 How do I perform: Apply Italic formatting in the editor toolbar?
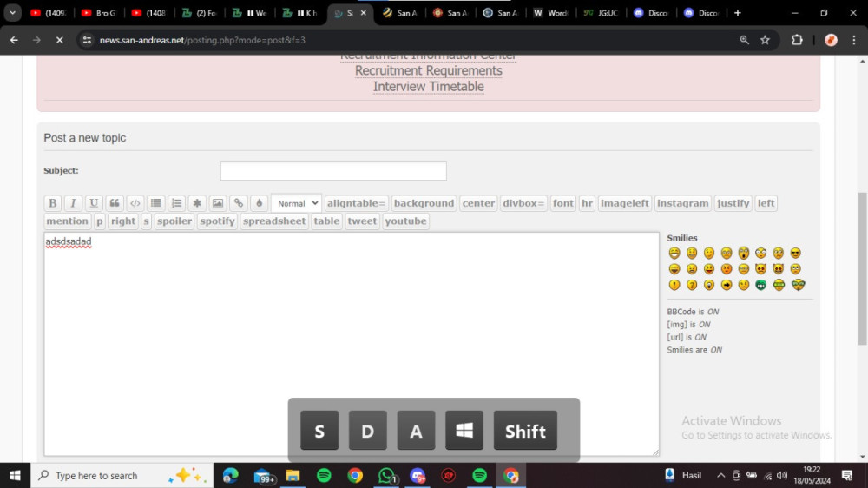tap(73, 203)
